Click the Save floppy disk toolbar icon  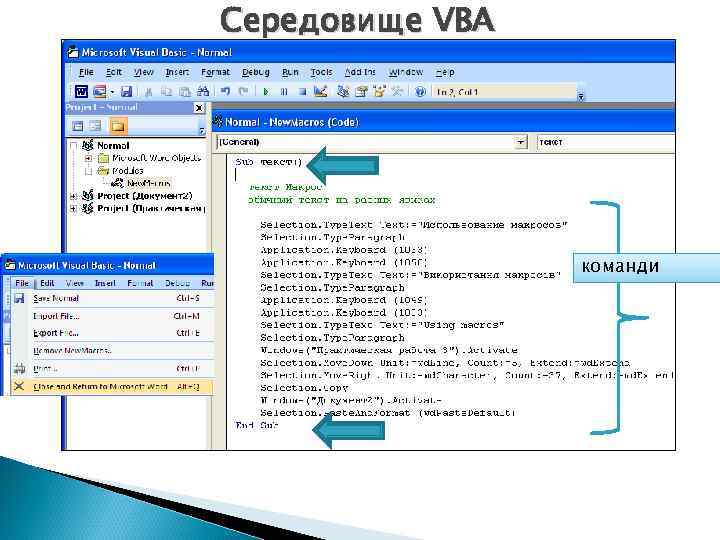126,92
